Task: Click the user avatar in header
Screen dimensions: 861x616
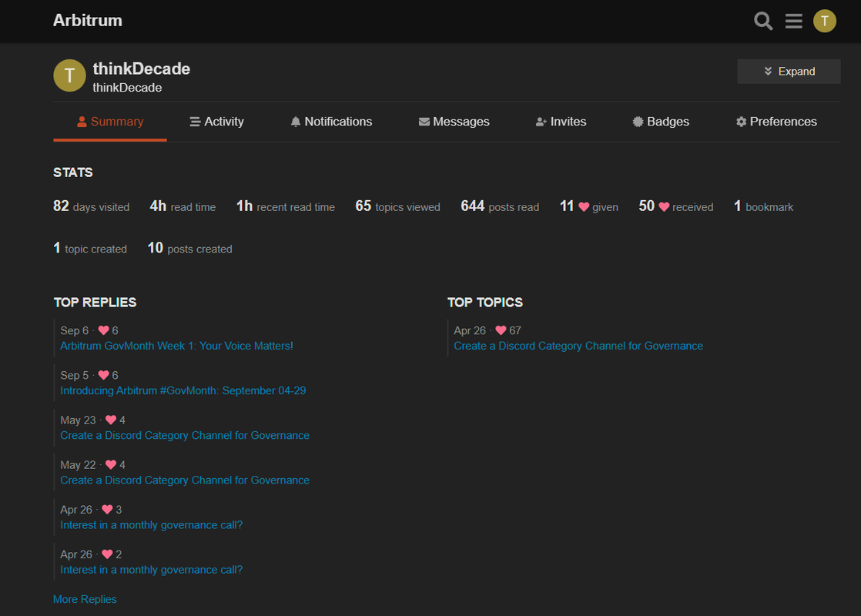Action: coord(824,21)
